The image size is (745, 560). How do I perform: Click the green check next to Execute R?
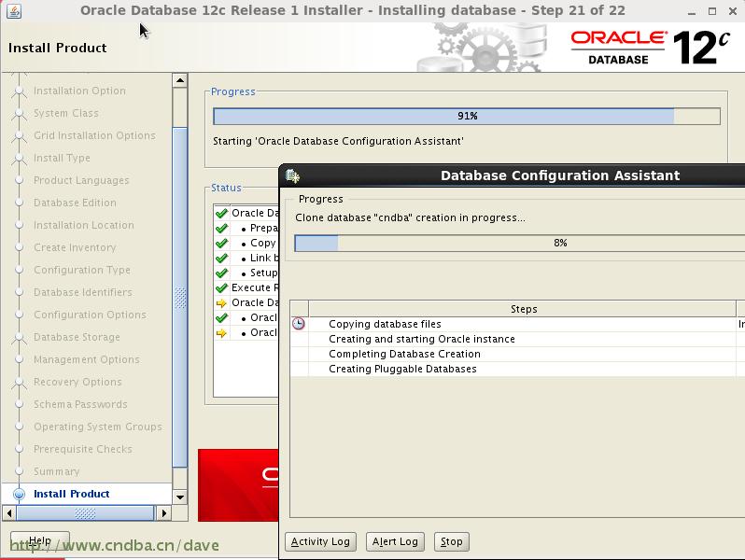click(x=221, y=287)
